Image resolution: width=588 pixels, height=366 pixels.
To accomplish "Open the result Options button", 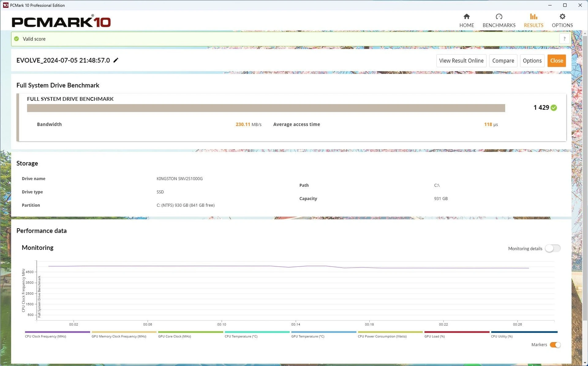I will click(x=532, y=61).
